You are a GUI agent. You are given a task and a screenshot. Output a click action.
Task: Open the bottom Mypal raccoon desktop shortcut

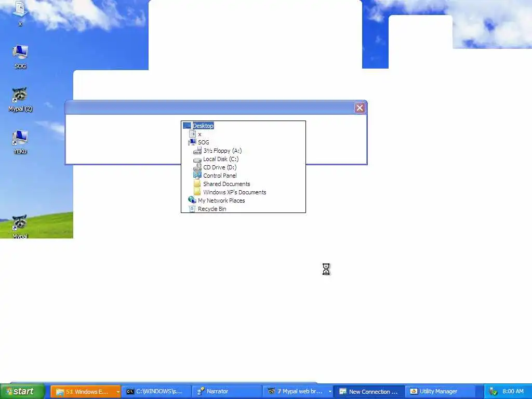20,222
